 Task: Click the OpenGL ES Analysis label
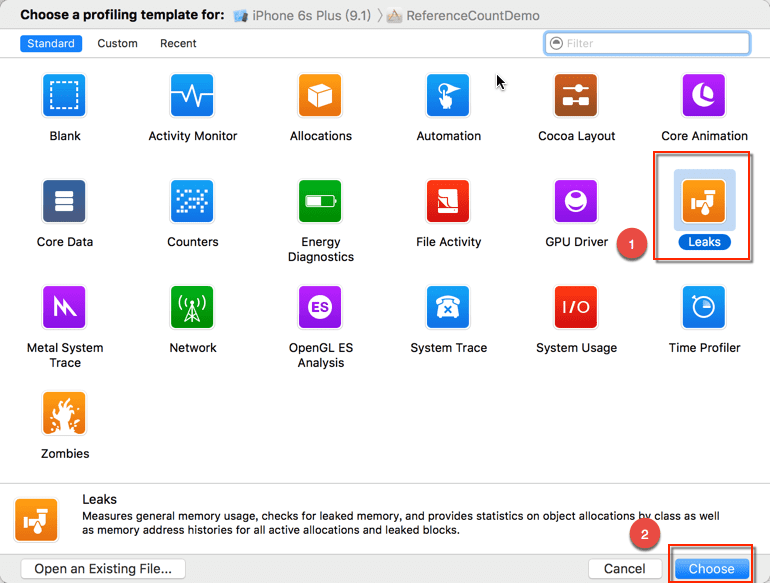click(321, 355)
